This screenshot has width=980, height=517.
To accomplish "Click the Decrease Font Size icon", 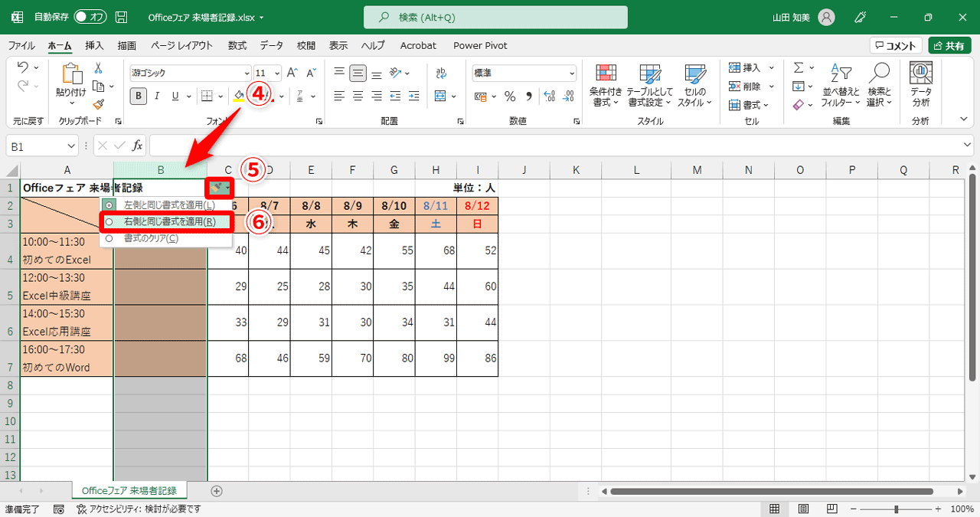I will pyautogui.click(x=311, y=73).
